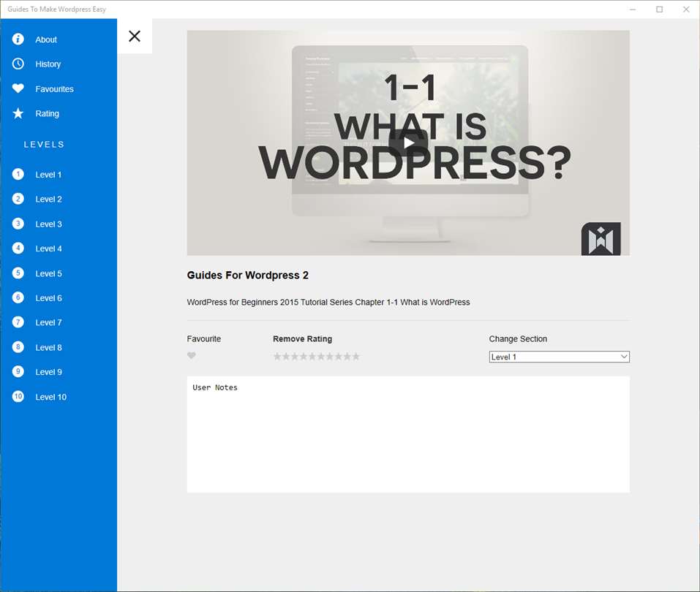Image resolution: width=700 pixels, height=592 pixels.
Task: Play the What is WordPress video
Action: 408,143
